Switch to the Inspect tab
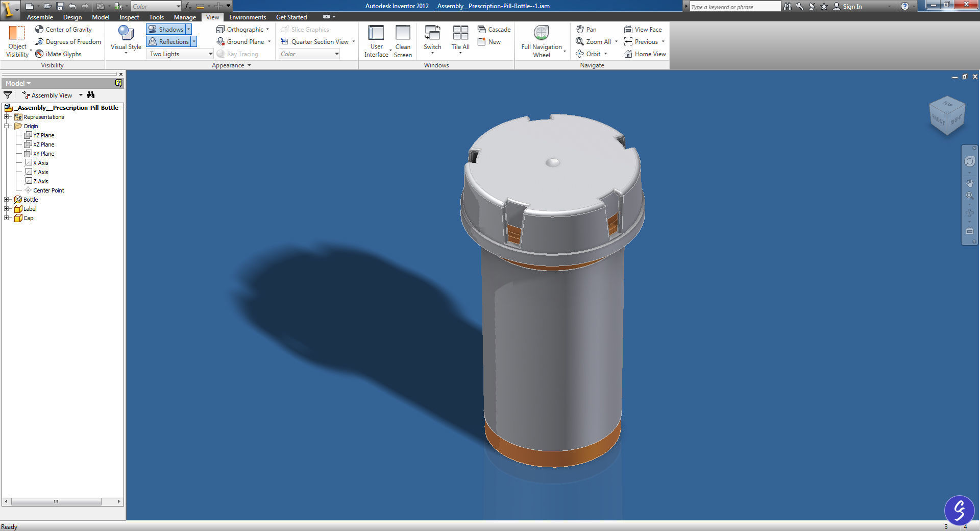Viewport: 980px width, 531px height. tap(129, 17)
